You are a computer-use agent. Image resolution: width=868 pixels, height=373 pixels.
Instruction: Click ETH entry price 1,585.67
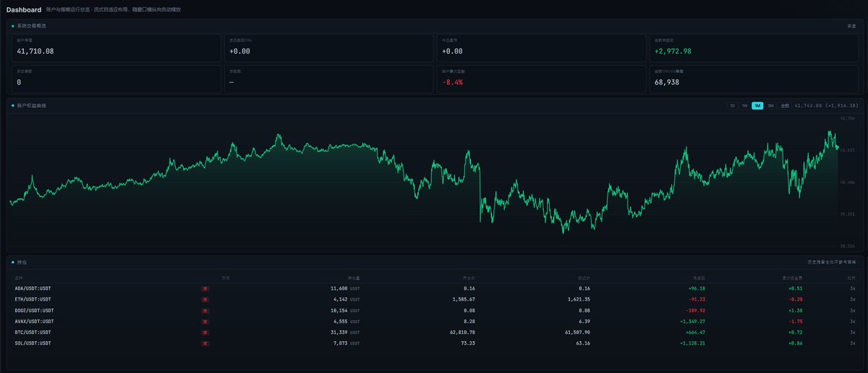pyautogui.click(x=463, y=299)
